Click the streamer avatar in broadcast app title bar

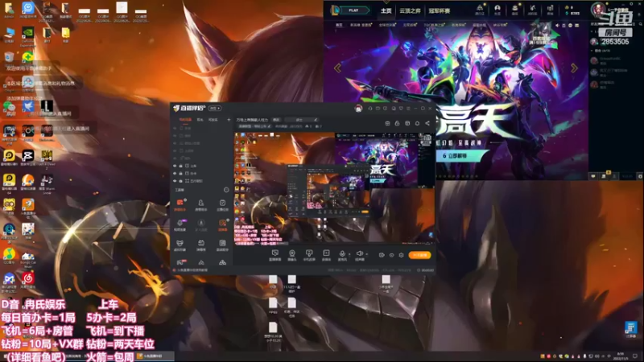tap(358, 109)
